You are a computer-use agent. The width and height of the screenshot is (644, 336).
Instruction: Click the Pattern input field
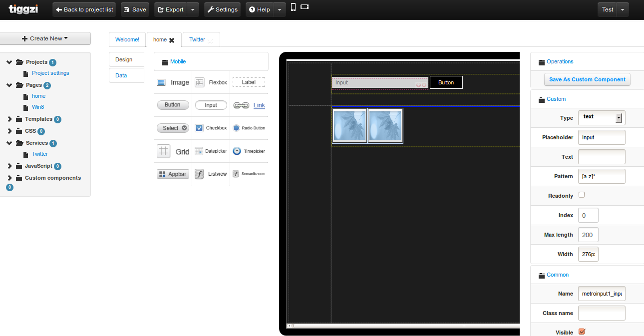coord(601,176)
